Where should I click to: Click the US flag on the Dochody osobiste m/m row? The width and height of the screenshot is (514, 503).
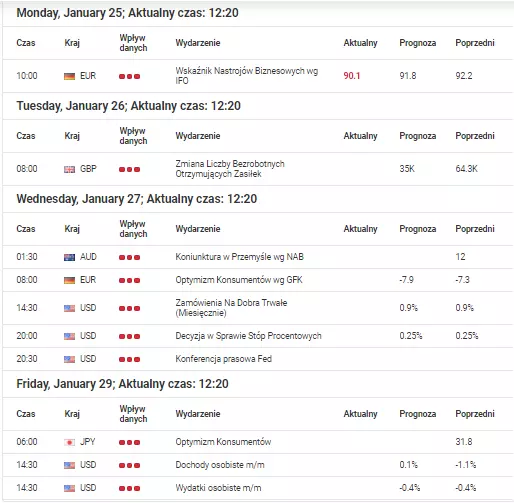click(x=69, y=465)
